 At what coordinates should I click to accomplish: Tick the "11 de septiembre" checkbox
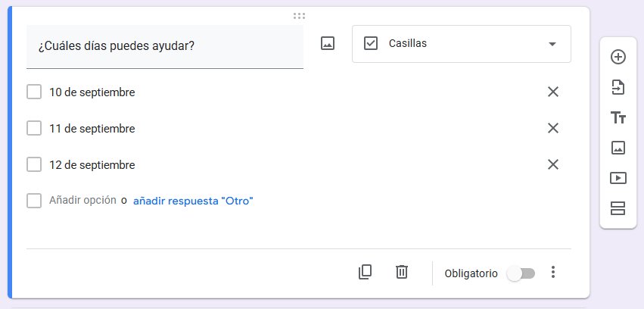click(x=34, y=129)
